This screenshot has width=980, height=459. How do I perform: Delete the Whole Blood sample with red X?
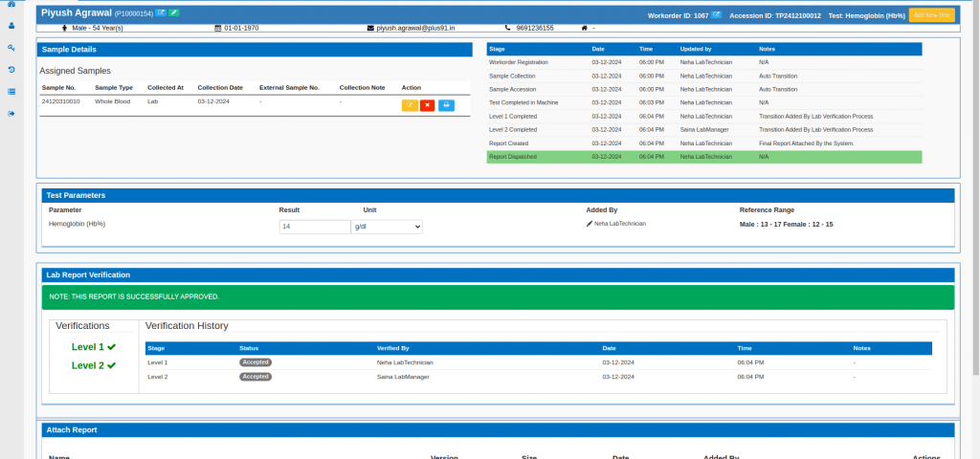click(x=427, y=105)
